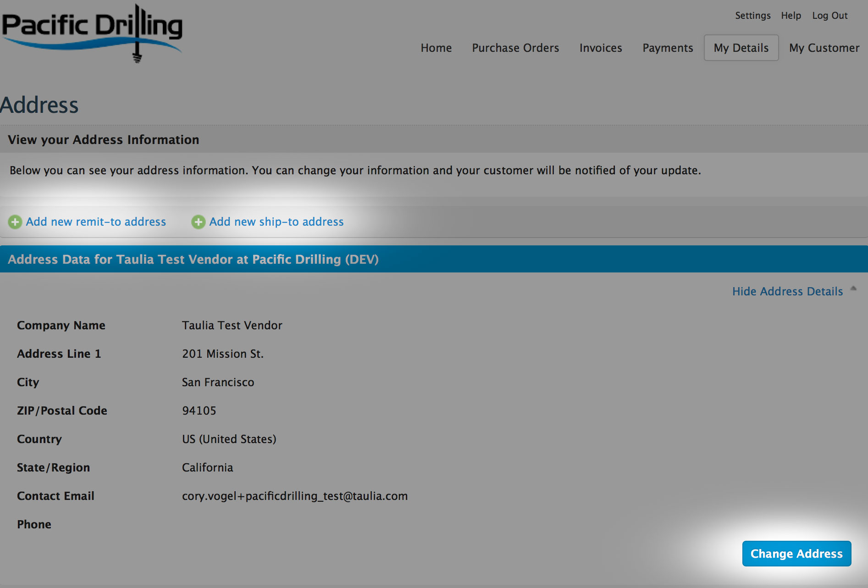
Task: Select the San Francisco city value
Action: [x=218, y=382]
